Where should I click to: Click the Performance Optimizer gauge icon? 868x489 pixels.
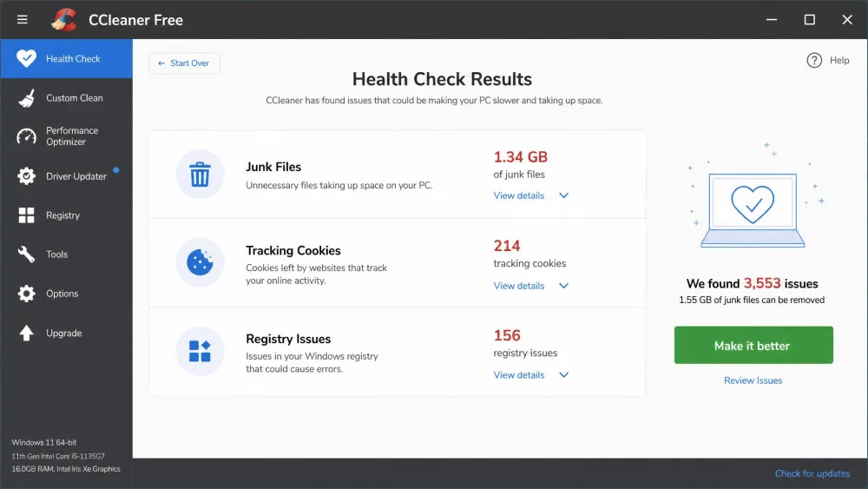coord(26,136)
